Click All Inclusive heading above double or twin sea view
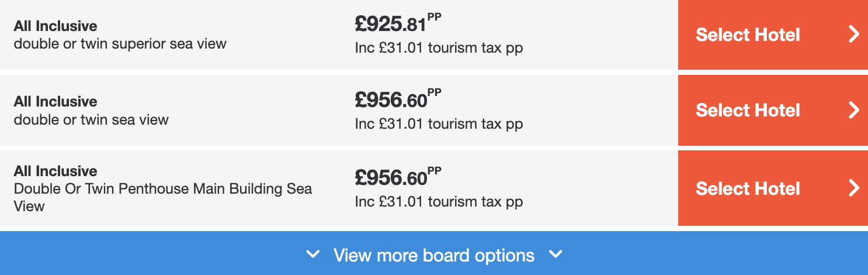 (55, 101)
